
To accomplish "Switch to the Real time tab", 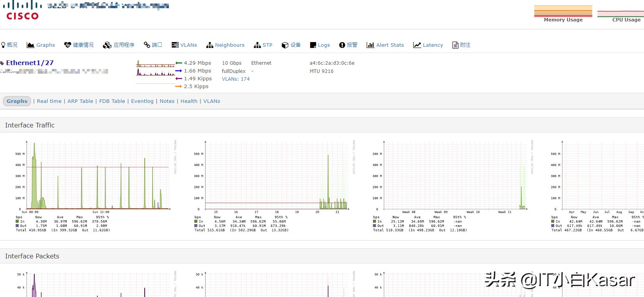I will pos(49,101).
